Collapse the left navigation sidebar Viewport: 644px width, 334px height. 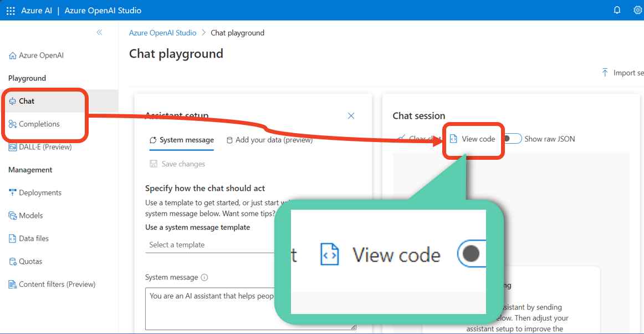point(99,33)
